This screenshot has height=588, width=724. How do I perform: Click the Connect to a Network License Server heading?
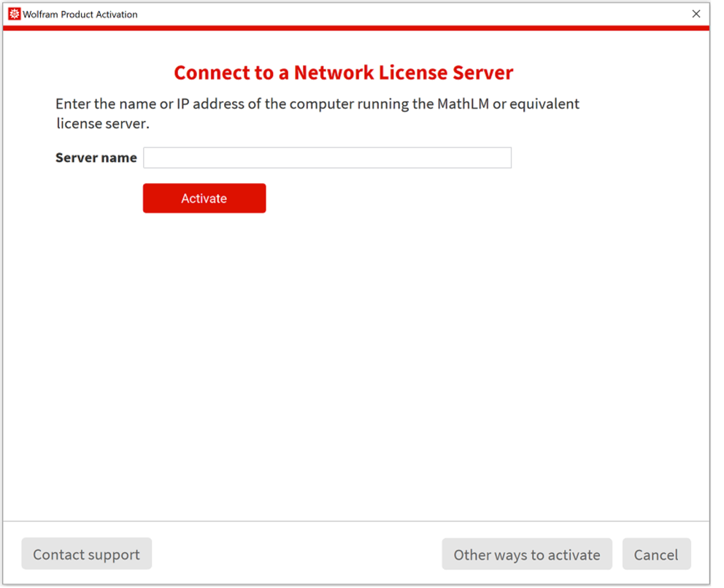pyautogui.click(x=343, y=73)
